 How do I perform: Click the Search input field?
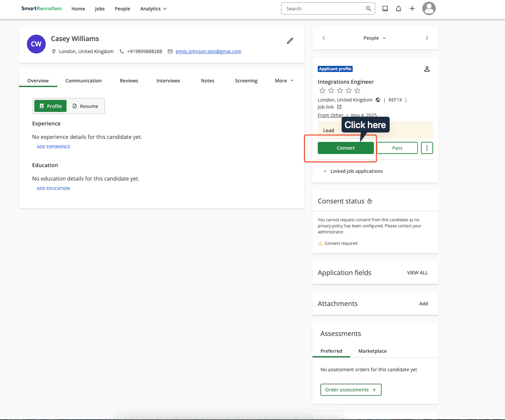click(x=328, y=9)
